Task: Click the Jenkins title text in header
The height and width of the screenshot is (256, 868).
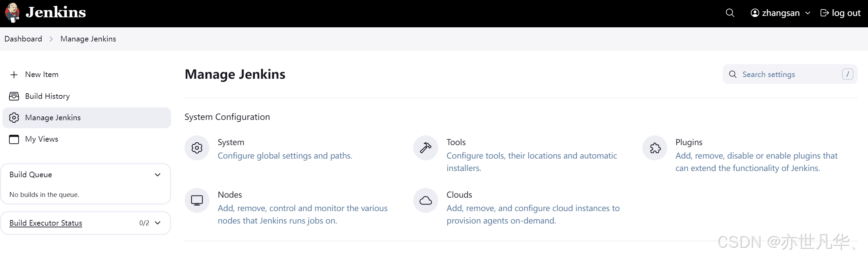Action: pyautogui.click(x=56, y=12)
